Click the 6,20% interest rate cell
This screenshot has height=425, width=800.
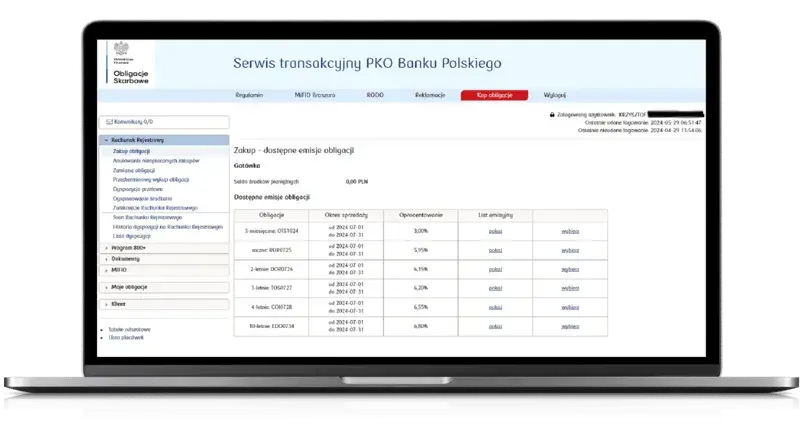[x=421, y=288]
